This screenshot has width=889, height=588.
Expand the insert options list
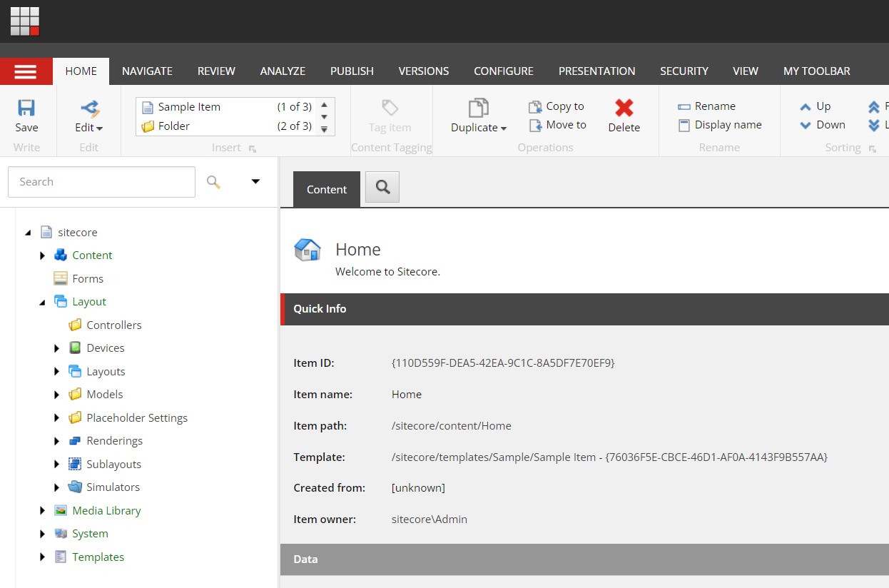point(324,129)
